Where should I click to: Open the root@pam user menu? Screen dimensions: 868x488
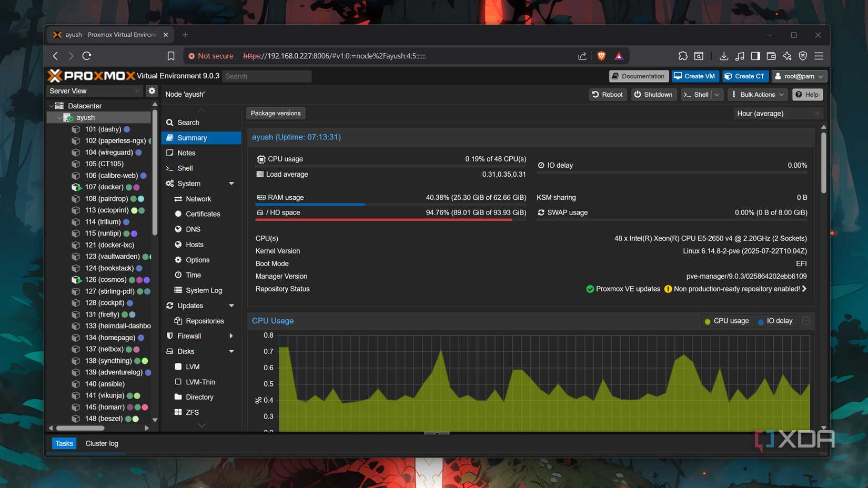tap(799, 76)
